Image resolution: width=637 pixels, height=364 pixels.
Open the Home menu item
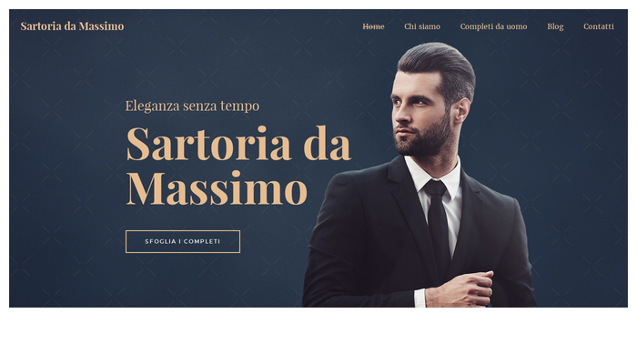pyautogui.click(x=373, y=26)
